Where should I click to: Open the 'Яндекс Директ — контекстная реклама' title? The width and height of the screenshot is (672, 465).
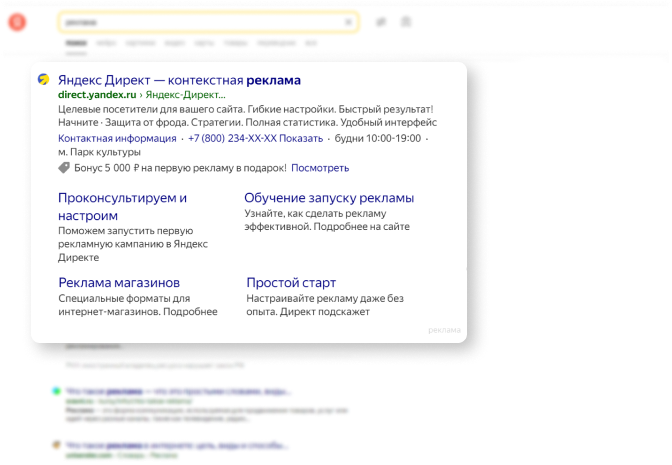tap(179, 80)
